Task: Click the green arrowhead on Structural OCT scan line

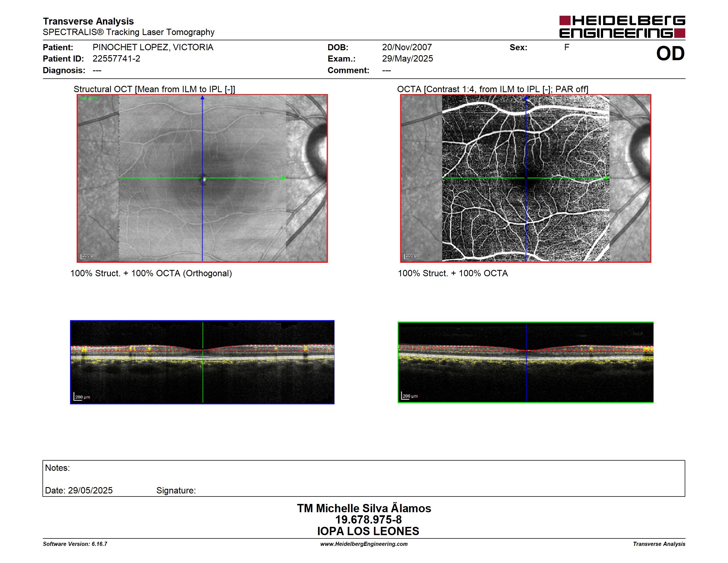Action: [284, 178]
